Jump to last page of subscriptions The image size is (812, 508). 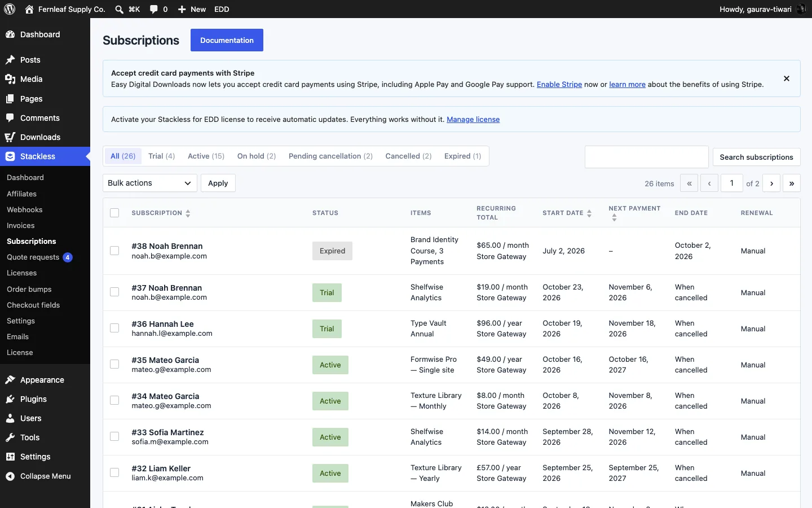click(x=792, y=183)
